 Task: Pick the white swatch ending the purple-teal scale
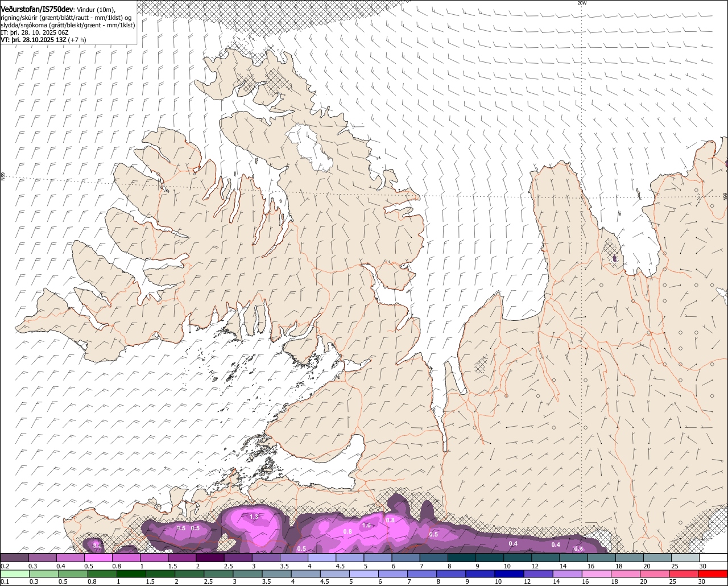[x=714, y=558]
